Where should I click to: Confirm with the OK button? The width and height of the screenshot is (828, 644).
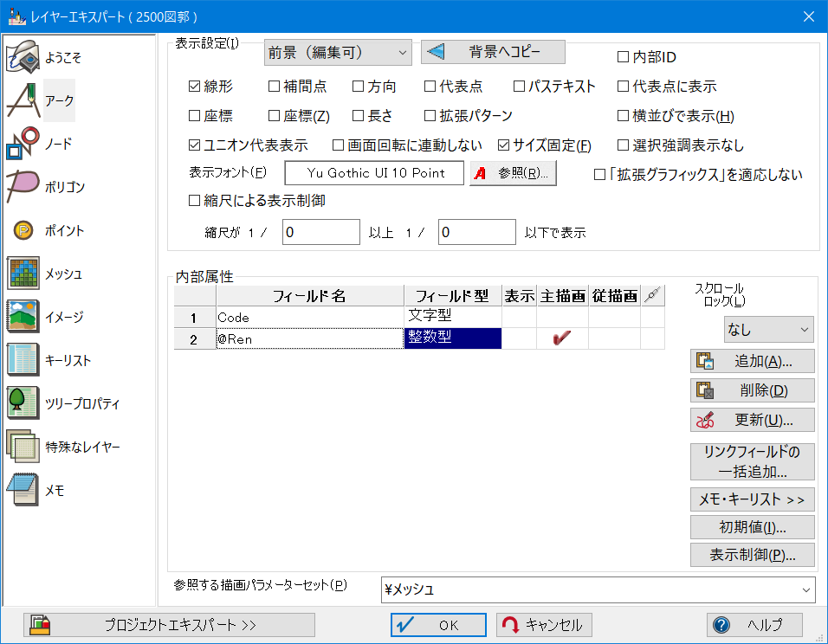click(438, 625)
